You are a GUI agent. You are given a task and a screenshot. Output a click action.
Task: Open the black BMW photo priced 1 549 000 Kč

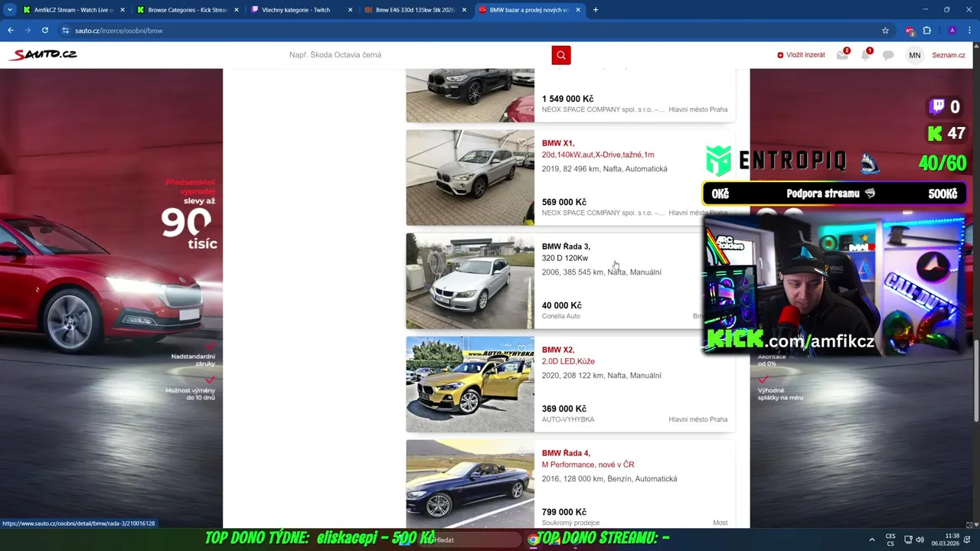tap(470, 96)
